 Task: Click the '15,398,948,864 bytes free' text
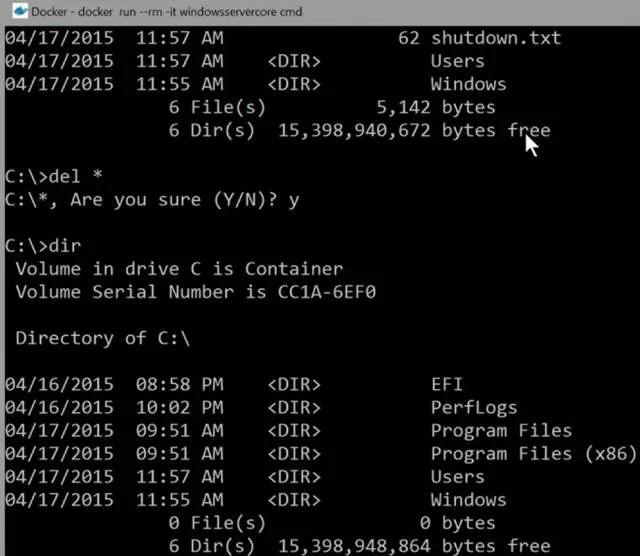(x=414, y=546)
